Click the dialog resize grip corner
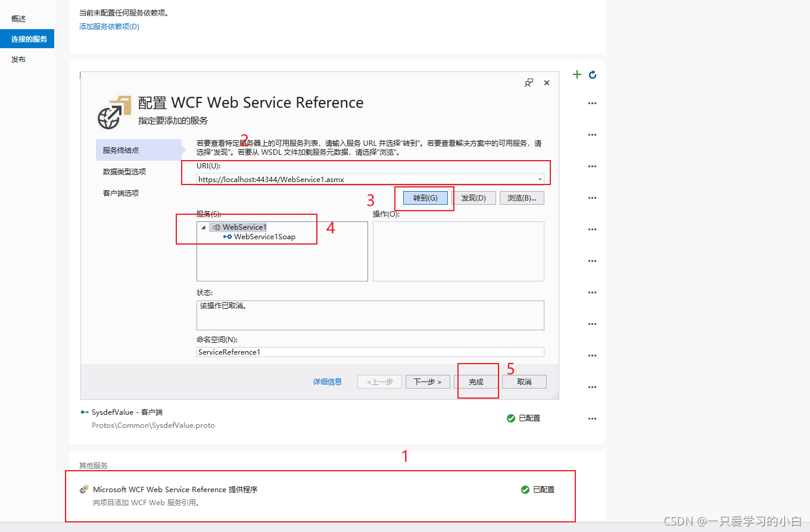The image size is (810, 532). tap(555, 396)
